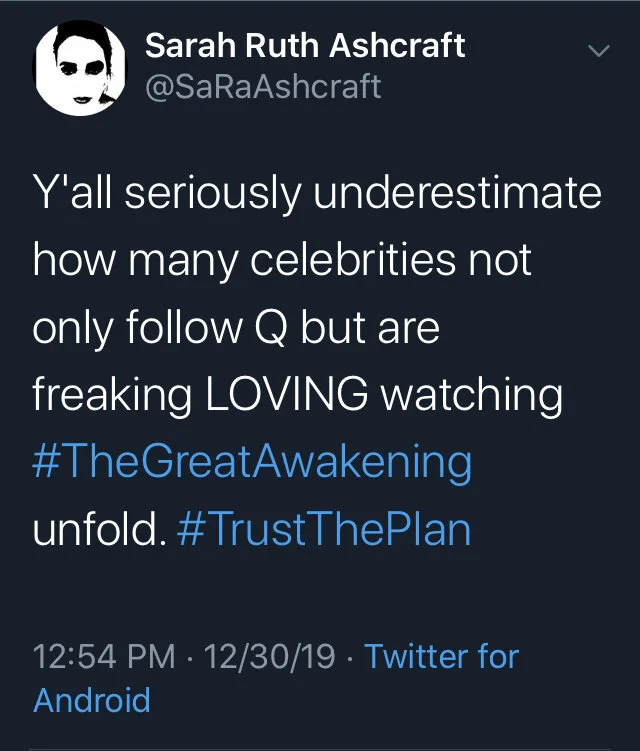Click the line "Y'all seriously underestimate"
This screenshot has height=751, width=640.
[x=317, y=193]
